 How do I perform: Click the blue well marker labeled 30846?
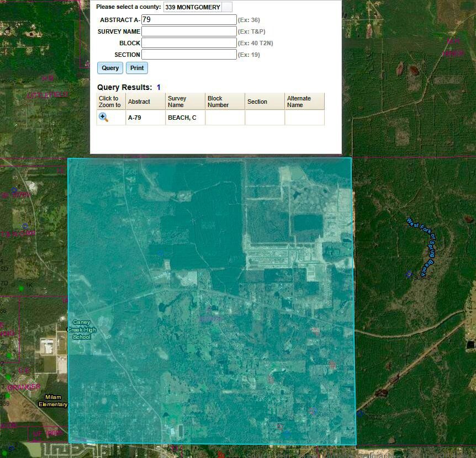click(409, 274)
